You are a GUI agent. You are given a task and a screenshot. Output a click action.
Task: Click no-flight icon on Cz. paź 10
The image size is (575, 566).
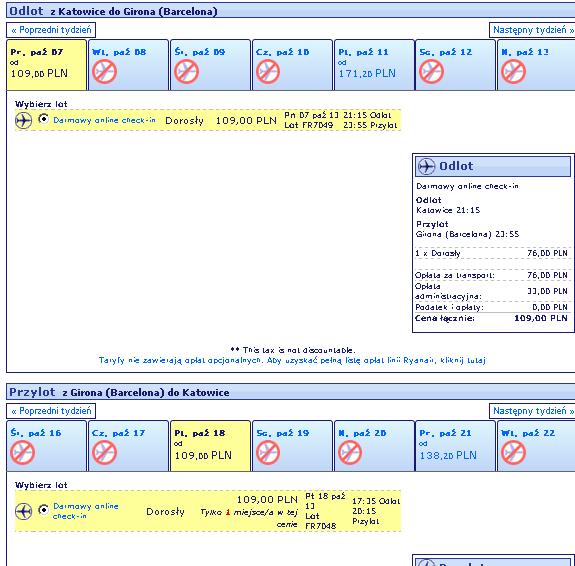point(268,72)
